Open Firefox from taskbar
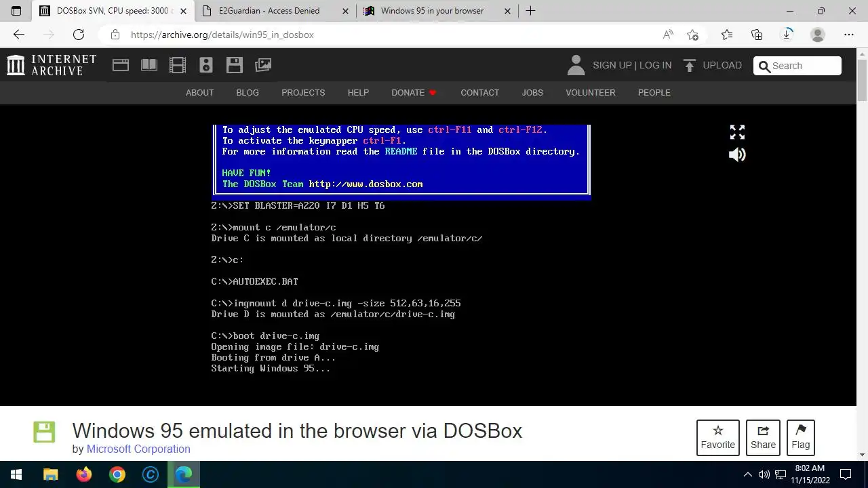 pos(84,474)
